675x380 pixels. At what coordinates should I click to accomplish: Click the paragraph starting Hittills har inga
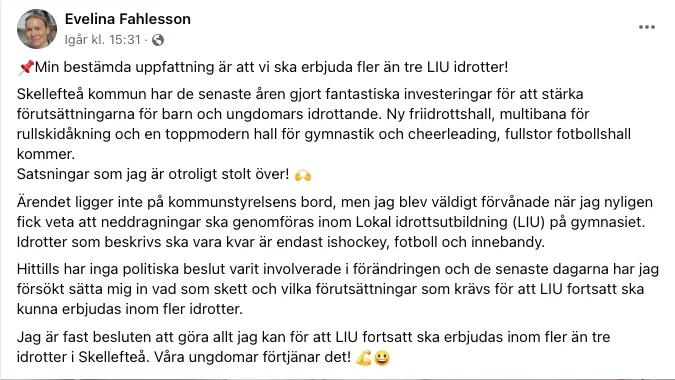click(x=338, y=289)
